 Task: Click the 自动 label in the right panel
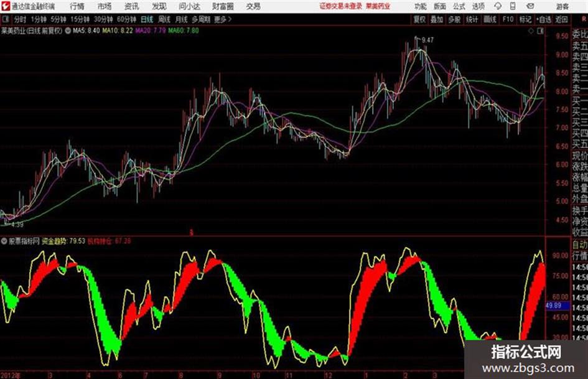coord(580,245)
